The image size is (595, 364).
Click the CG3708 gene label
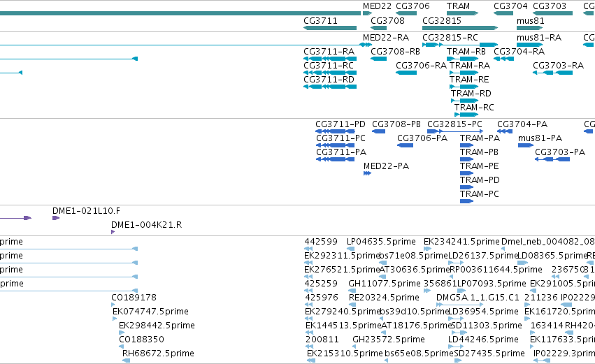tap(387, 20)
